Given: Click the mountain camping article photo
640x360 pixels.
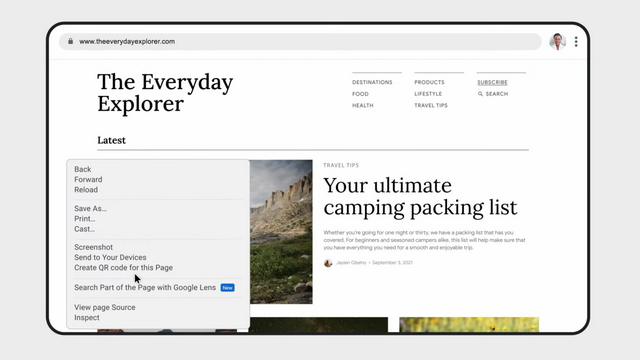Looking at the screenshot, I should 281,232.
